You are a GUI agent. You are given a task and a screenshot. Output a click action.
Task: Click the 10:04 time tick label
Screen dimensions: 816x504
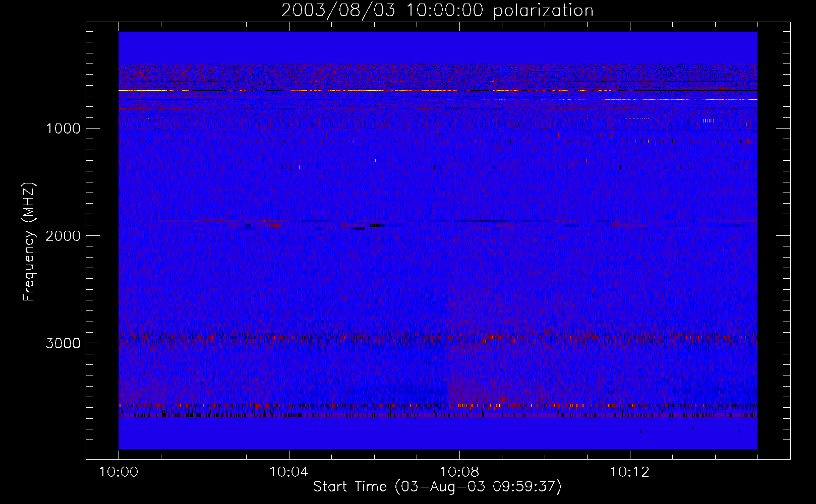(289, 472)
